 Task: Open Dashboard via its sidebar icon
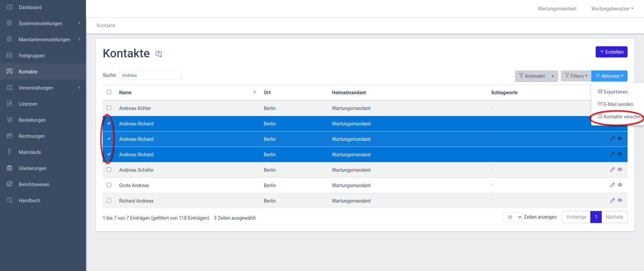9,7
